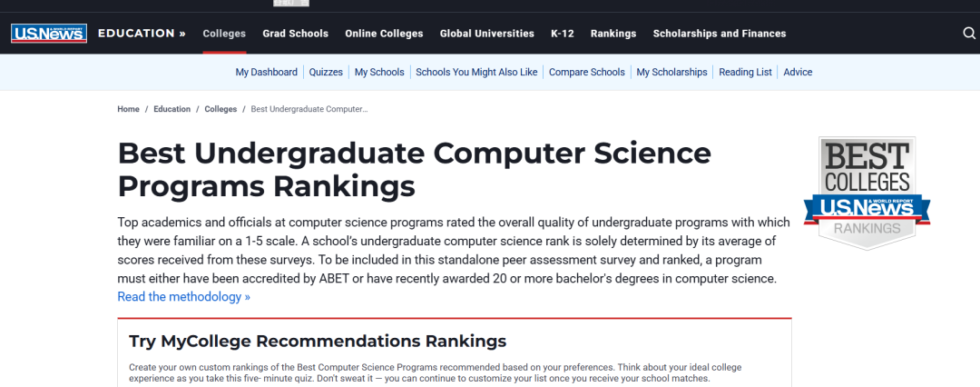Go to Quizzes in sub-navigation
The image size is (980, 387).
(x=326, y=73)
